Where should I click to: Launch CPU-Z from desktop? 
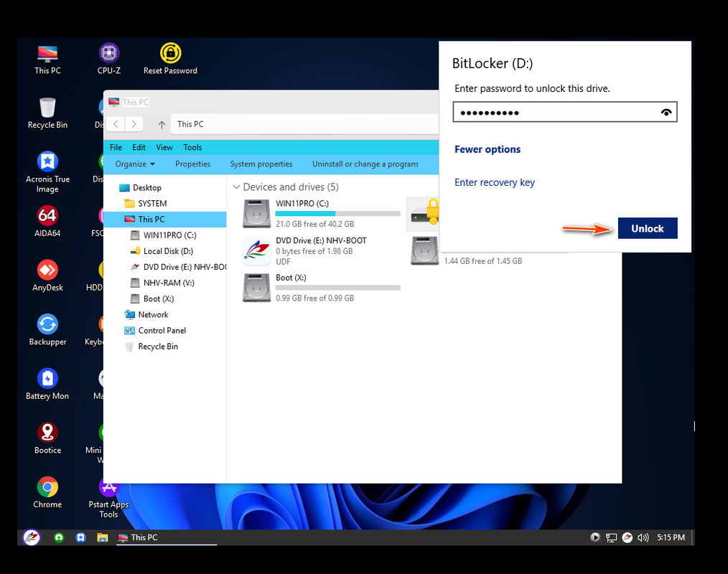(108, 60)
